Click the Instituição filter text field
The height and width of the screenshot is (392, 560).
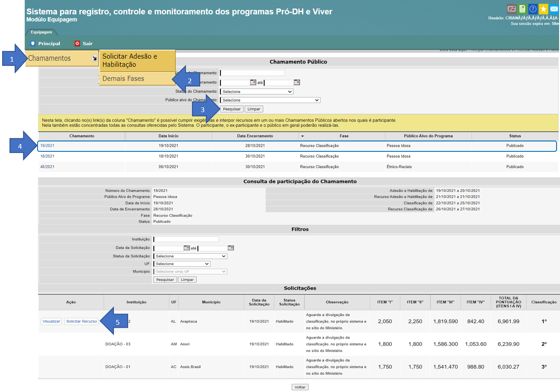(186, 239)
